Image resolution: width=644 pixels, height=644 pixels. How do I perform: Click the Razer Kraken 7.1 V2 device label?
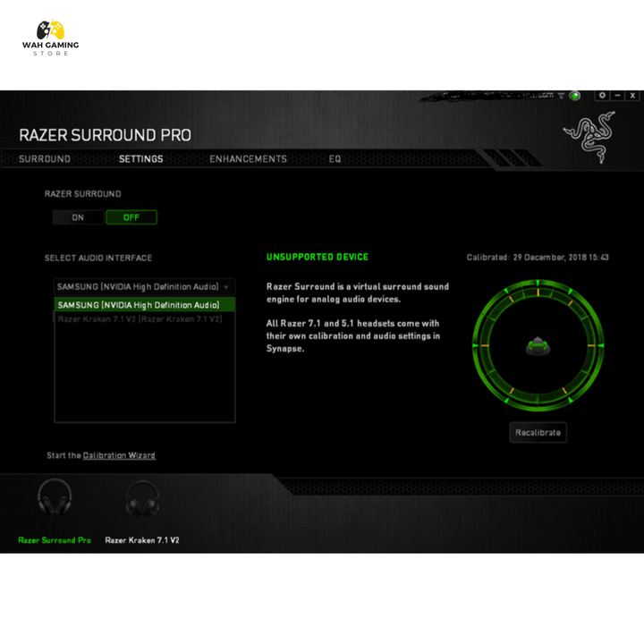tap(142, 540)
